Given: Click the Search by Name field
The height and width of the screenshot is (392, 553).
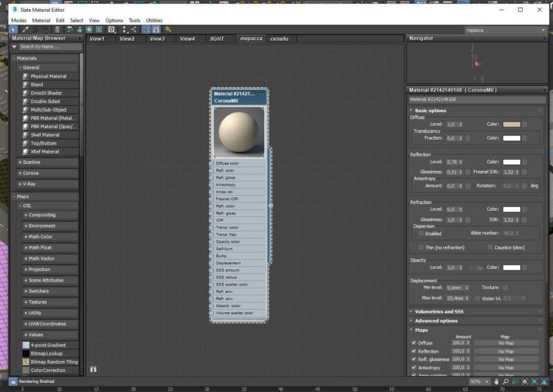Looking at the screenshot, I should pyautogui.click(x=50, y=46).
